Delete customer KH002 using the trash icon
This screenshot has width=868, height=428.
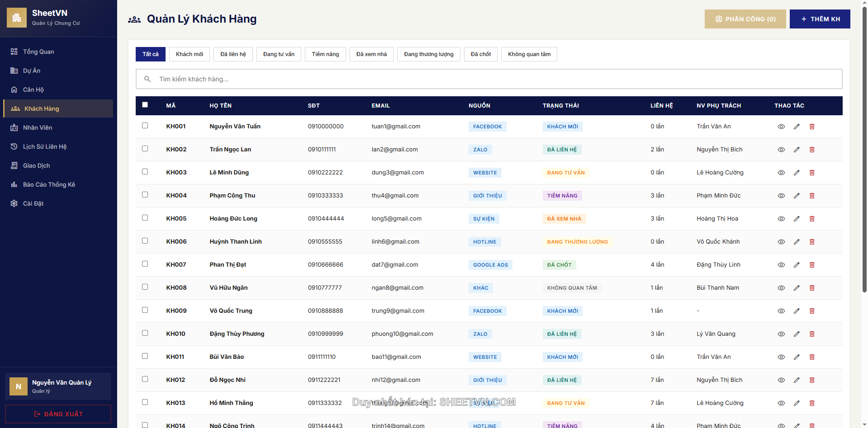click(812, 150)
